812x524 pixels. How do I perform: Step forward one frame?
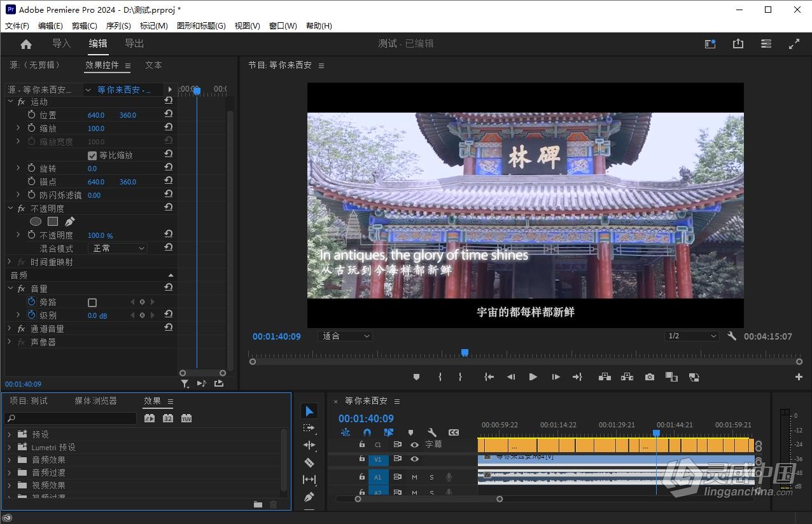tap(556, 377)
